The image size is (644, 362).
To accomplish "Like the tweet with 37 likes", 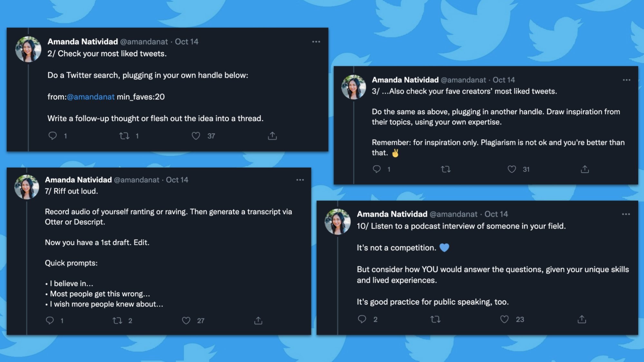I will (x=196, y=136).
